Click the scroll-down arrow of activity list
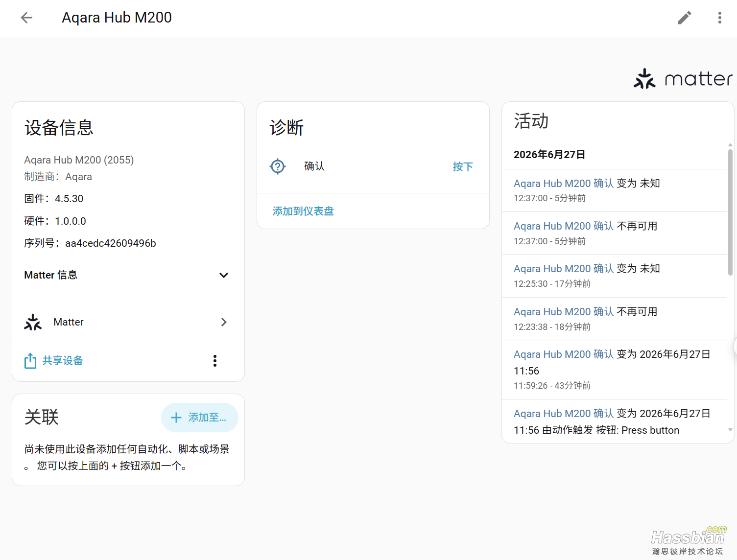Image resolution: width=737 pixels, height=560 pixels. (730, 430)
